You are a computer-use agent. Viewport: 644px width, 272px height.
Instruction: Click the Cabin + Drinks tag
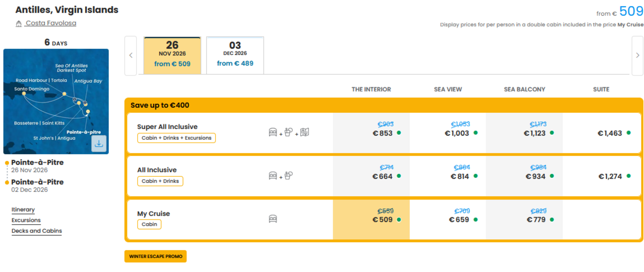pos(160,181)
